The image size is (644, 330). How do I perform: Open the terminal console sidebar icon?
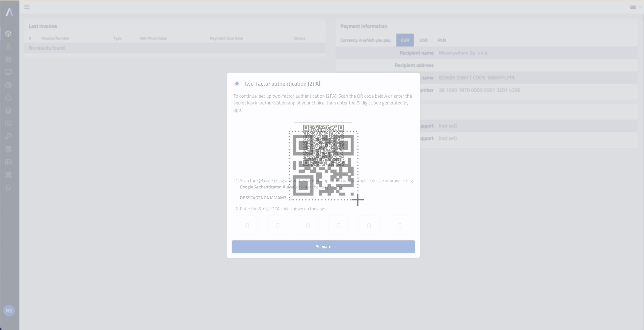tap(8, 123)
